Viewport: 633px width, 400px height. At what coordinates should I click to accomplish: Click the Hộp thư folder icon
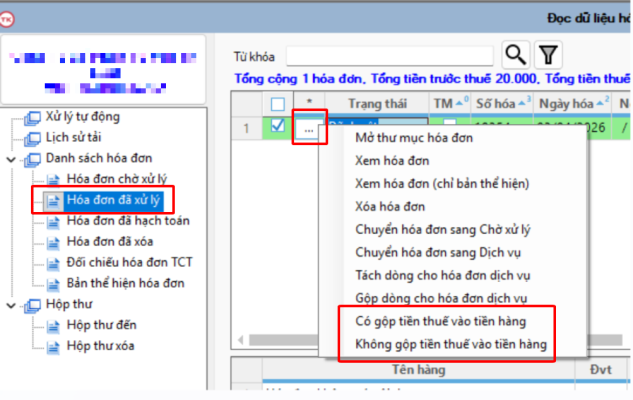[32, 305]
